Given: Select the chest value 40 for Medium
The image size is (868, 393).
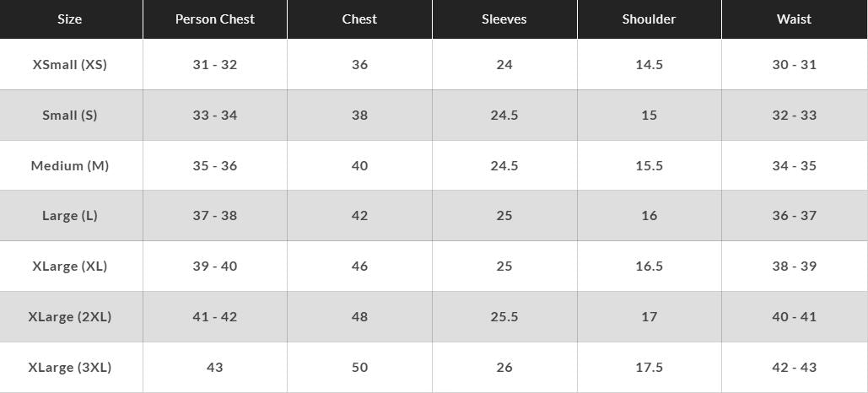Looking at the screenshot, I should pyautogui.click(x=359, y=165).
